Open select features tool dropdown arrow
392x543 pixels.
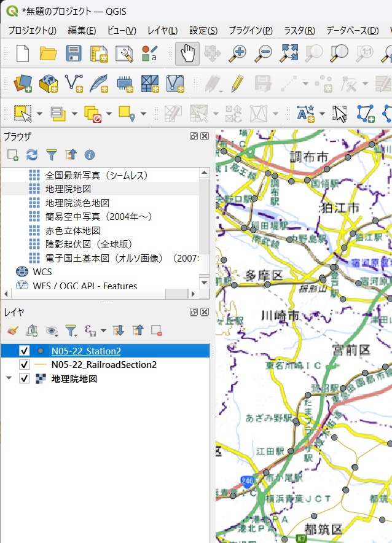[39, 114]
